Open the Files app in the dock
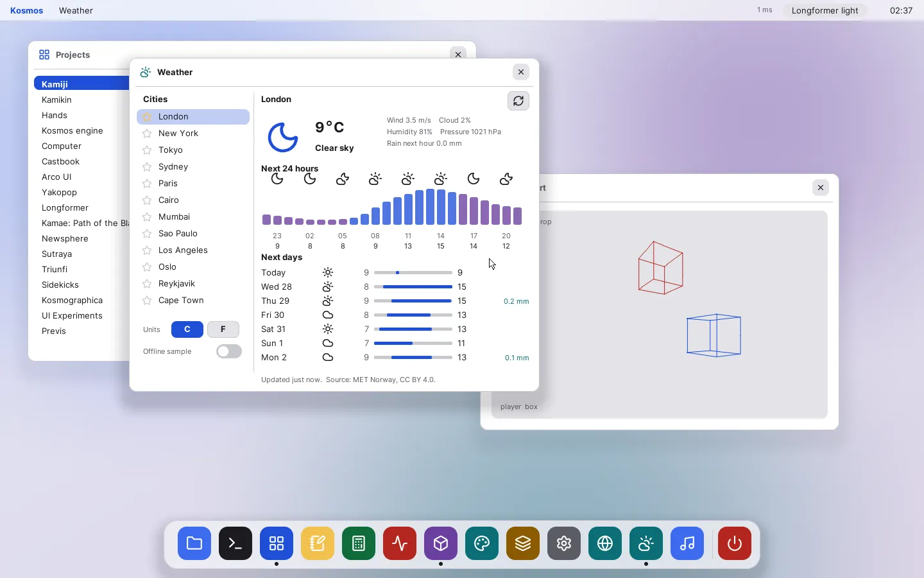The image size is (924, 578). 194,543
